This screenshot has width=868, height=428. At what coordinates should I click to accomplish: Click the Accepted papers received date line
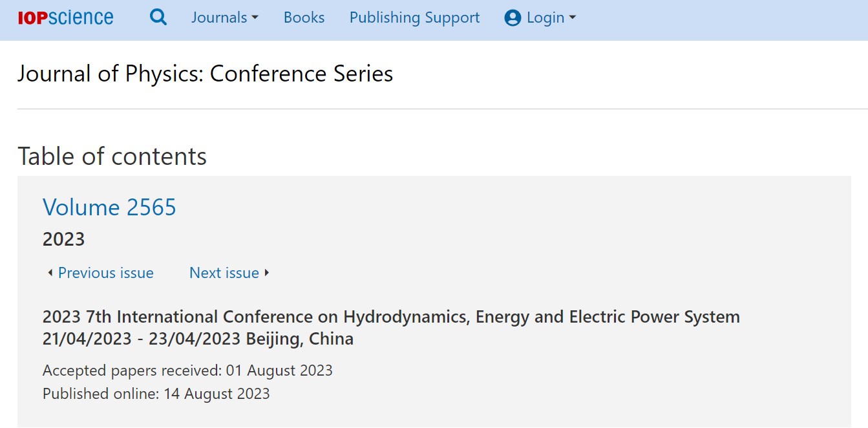[x=187, y=370]
